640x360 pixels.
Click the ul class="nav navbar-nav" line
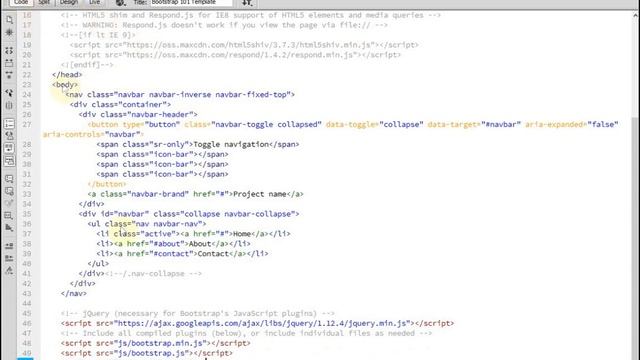click(147, 224)
